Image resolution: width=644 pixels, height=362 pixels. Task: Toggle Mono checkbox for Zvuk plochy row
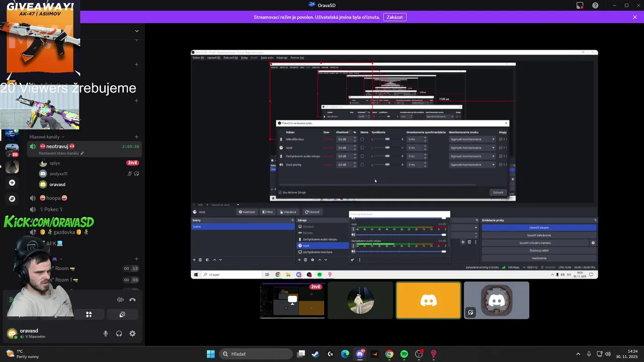[x=362, y=164]
